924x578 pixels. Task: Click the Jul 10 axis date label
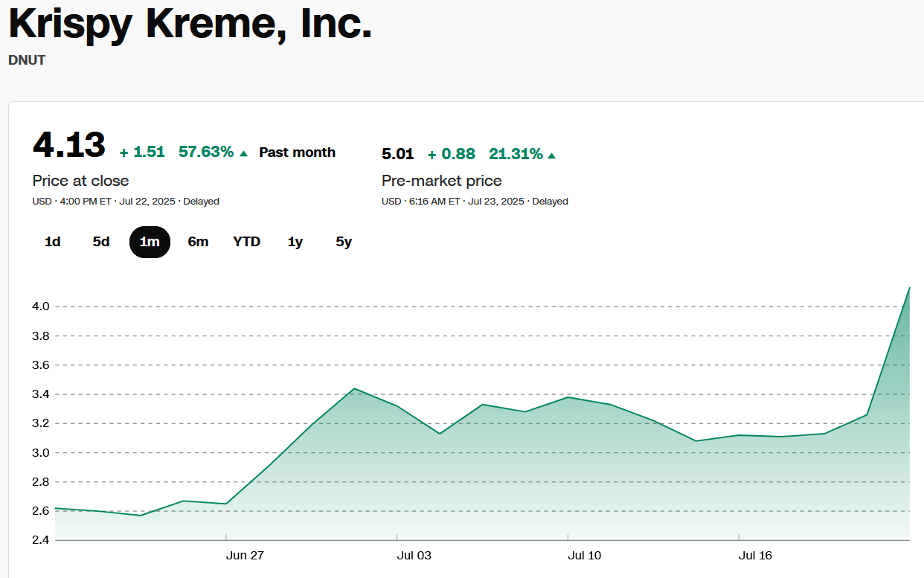pos(585,556)
